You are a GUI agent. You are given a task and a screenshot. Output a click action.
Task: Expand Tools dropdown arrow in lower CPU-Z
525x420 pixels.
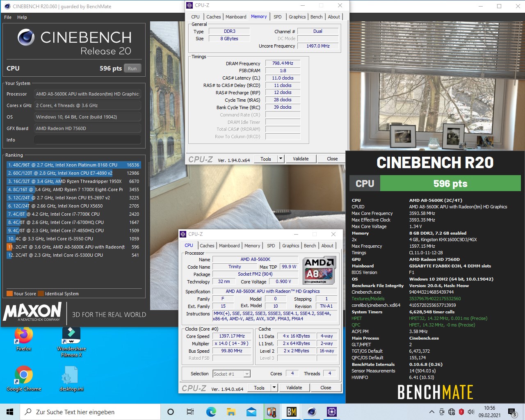click(x=274, y=388)
